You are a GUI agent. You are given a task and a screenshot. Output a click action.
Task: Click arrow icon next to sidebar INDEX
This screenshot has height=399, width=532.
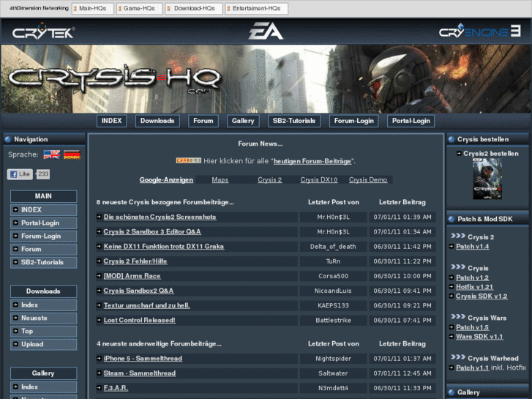(x=15, y=209)
